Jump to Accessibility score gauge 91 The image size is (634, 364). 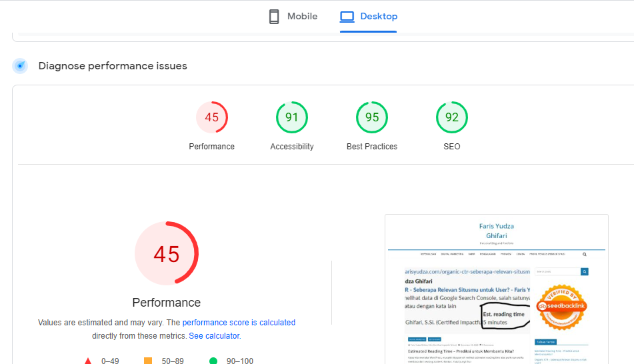point(292,118)
